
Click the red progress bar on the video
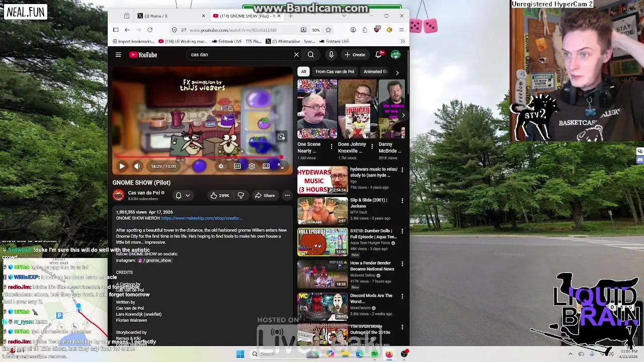coord(200,157)
